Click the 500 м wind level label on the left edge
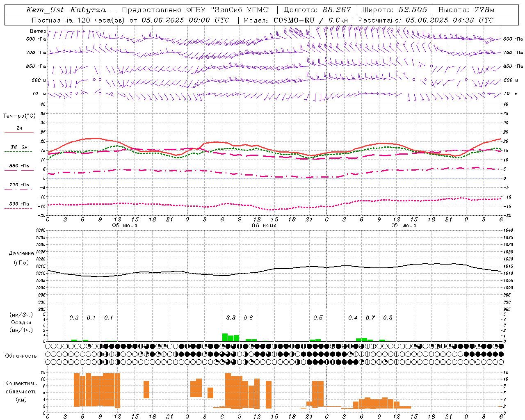 39,80
